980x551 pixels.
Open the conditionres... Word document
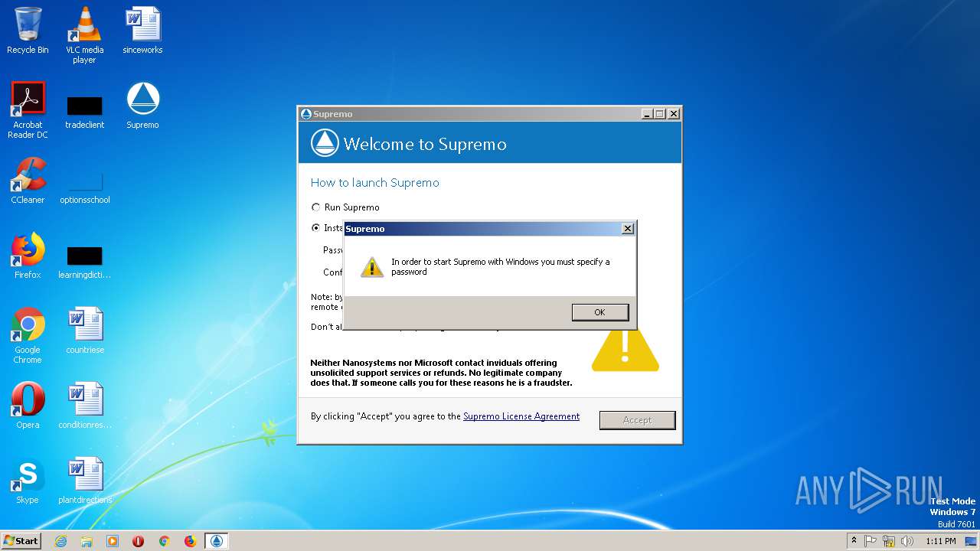point(84,406)
